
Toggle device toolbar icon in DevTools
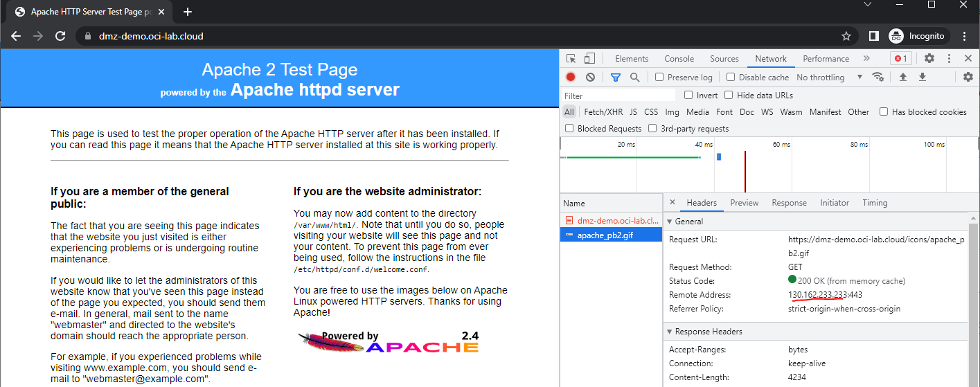(x=589, y=59)
